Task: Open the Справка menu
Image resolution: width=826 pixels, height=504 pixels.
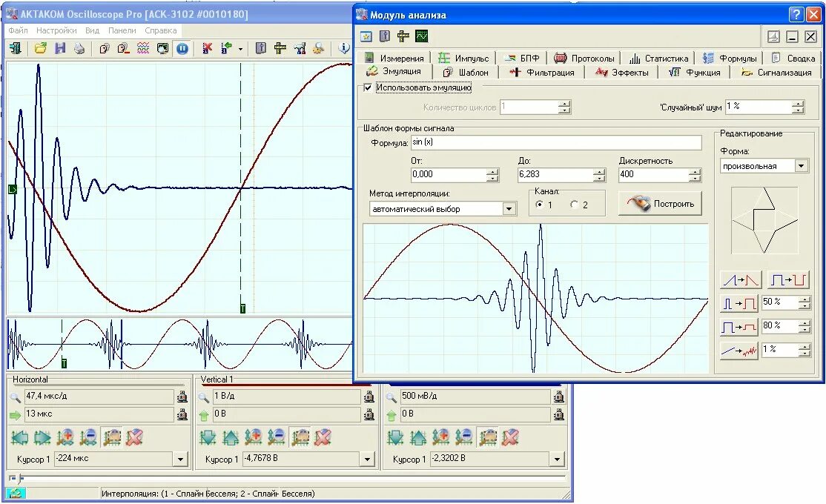Action: pos(161,30)
